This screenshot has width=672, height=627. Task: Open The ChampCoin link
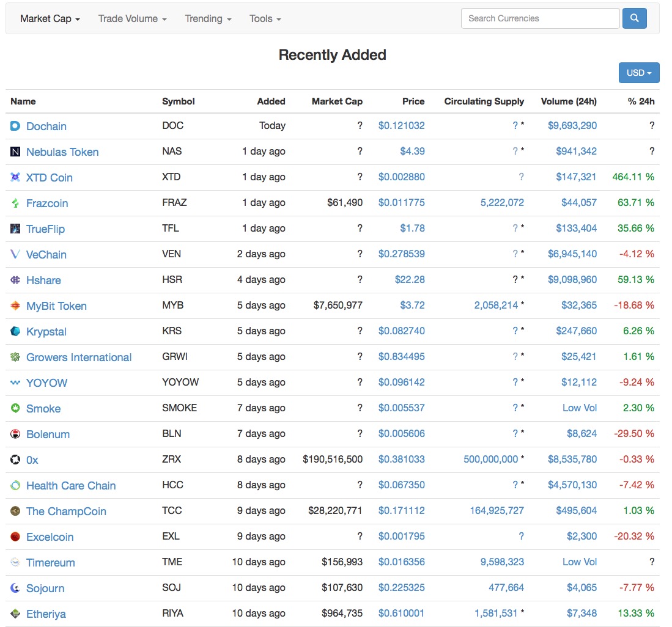pyautogui.click(x=67, y=512)
